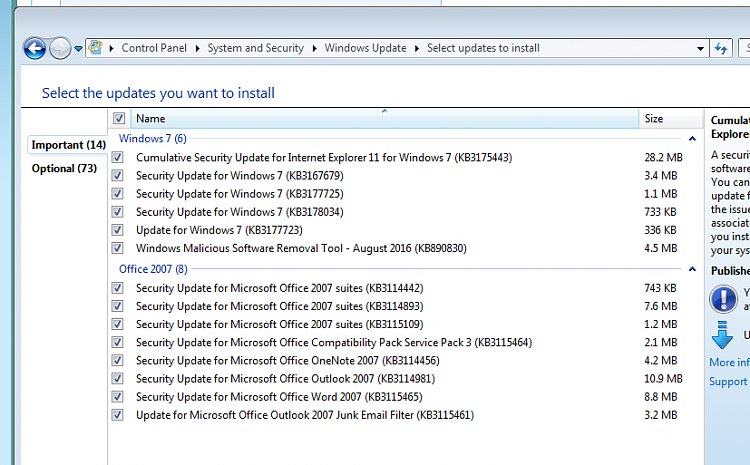Viewport: 750px width, 465px height.
Task: Select Security Update for Office Word 2007 row
Action: pos(279,397)
